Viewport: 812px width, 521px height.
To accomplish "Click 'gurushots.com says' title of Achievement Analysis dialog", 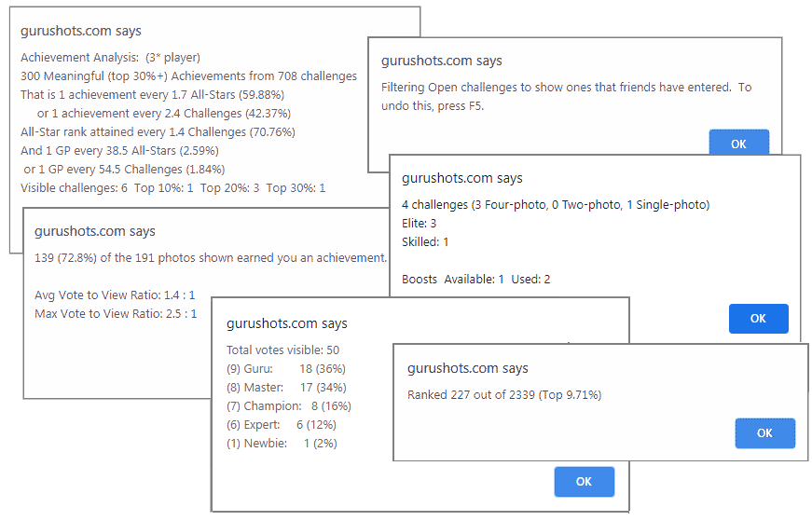I will click(81, 31).
